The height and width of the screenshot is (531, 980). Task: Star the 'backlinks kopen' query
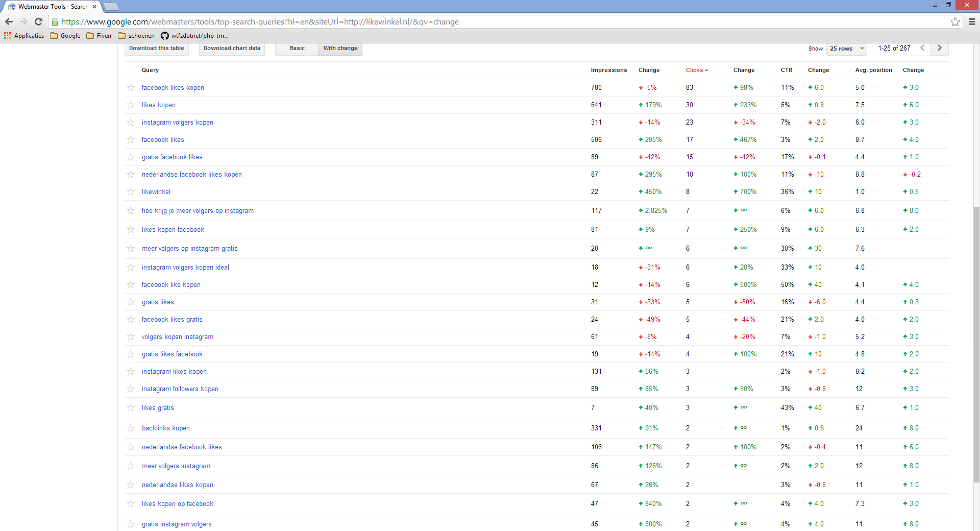131,428
